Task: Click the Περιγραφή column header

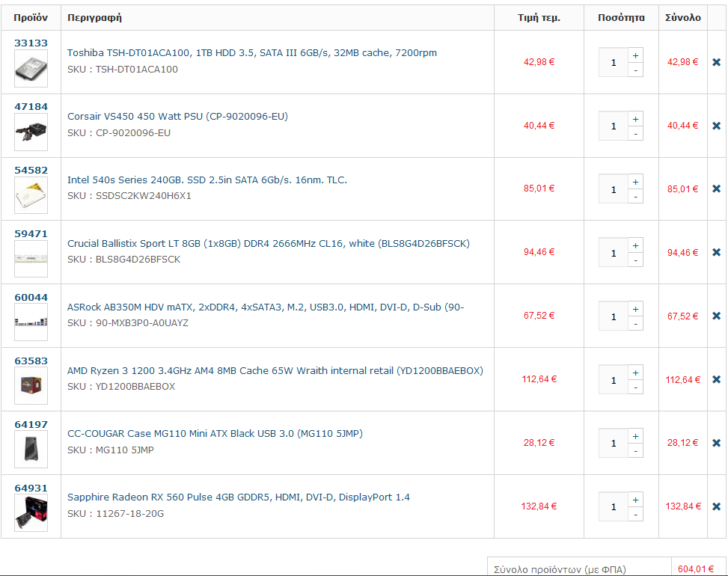Action: [95, 18]
